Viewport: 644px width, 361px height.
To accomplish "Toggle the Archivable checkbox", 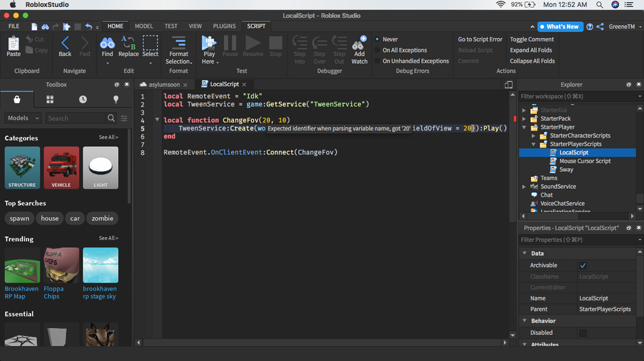I will (583, 265).
